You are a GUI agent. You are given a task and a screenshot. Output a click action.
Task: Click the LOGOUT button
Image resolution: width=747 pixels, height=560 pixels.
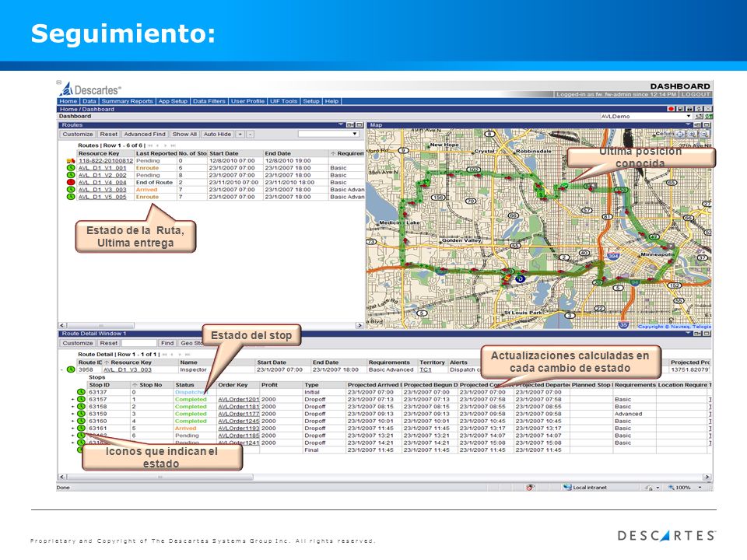click(x=695, y=94)
